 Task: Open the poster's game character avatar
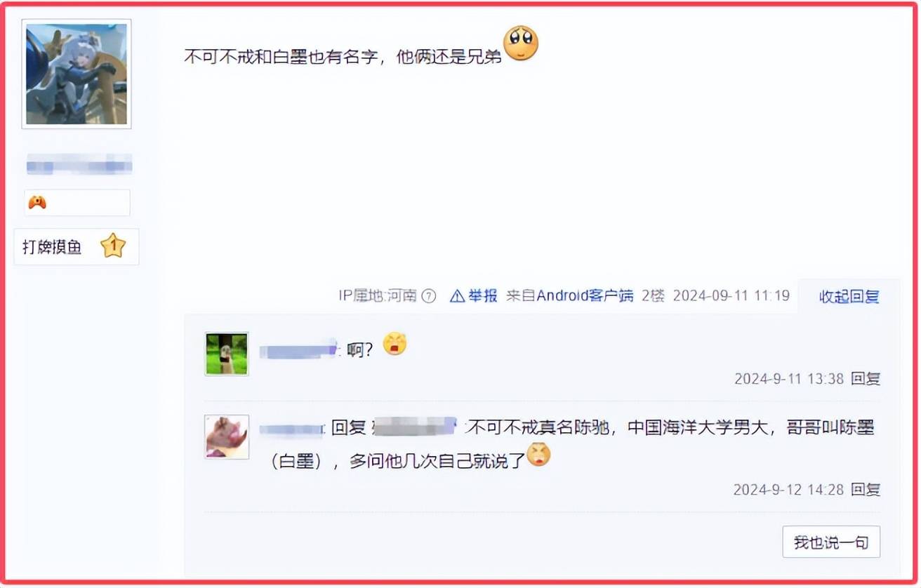77,74
